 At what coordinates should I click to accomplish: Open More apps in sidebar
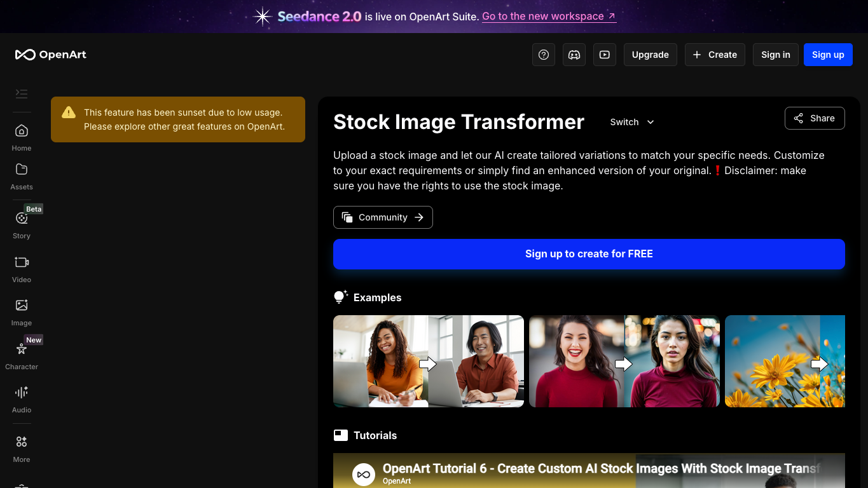22,449
